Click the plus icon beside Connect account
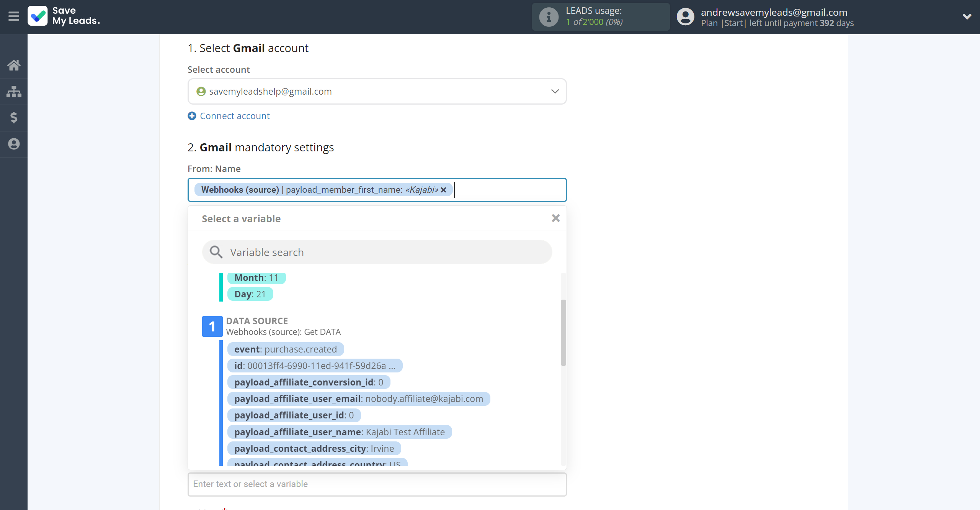 (x=192, y=116)
